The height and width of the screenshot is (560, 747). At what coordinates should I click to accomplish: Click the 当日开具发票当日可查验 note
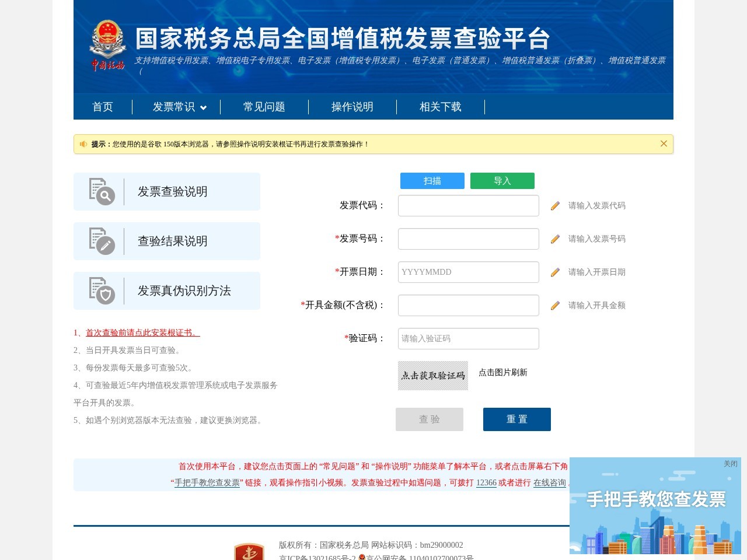127,350
